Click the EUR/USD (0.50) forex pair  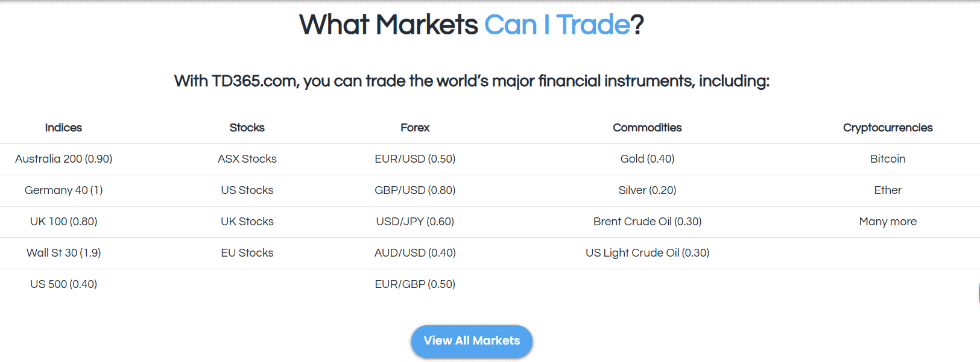tap(415, 159)
